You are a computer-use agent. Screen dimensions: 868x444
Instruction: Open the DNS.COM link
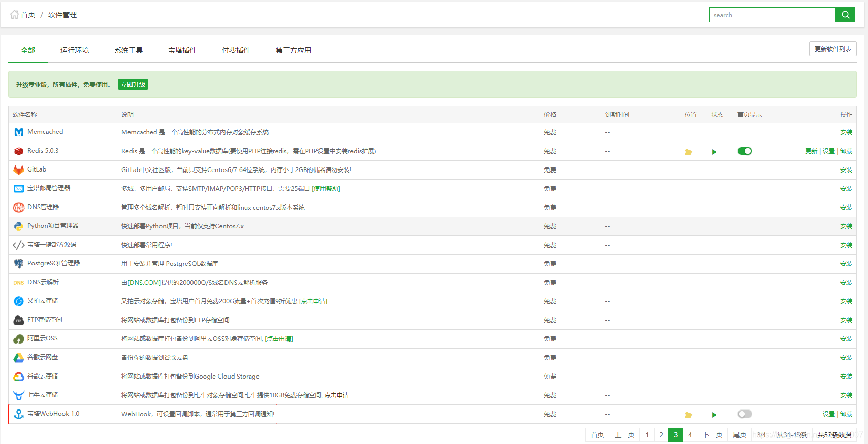click(144, 283)
